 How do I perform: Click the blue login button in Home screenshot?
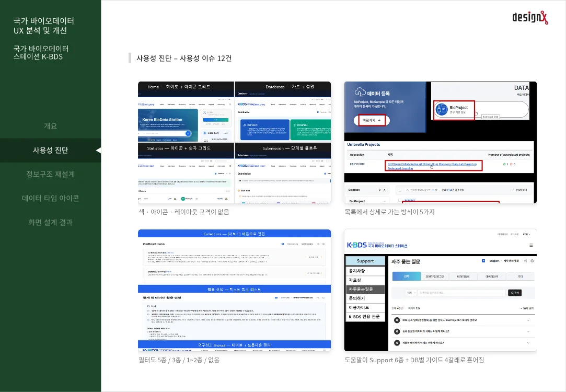point(216,120)
